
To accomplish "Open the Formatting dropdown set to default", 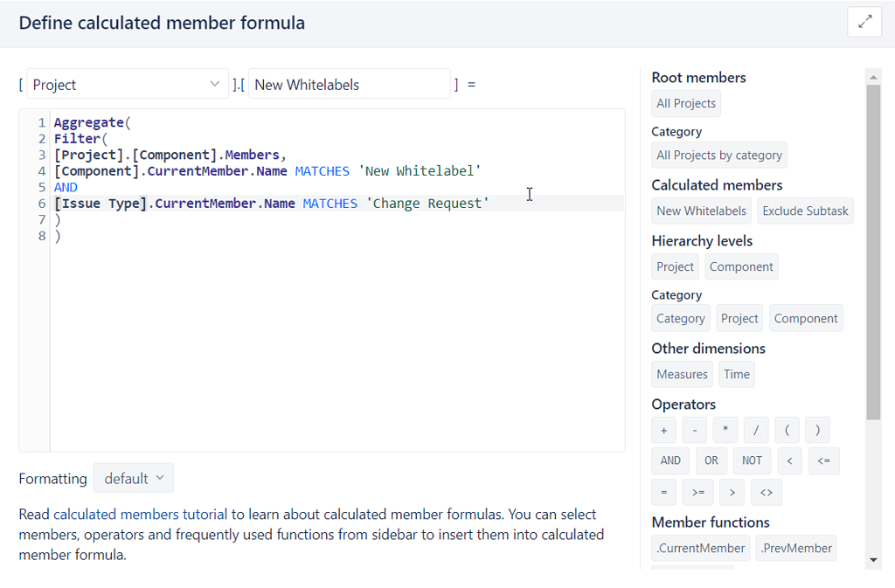I will tap(133, 478).
